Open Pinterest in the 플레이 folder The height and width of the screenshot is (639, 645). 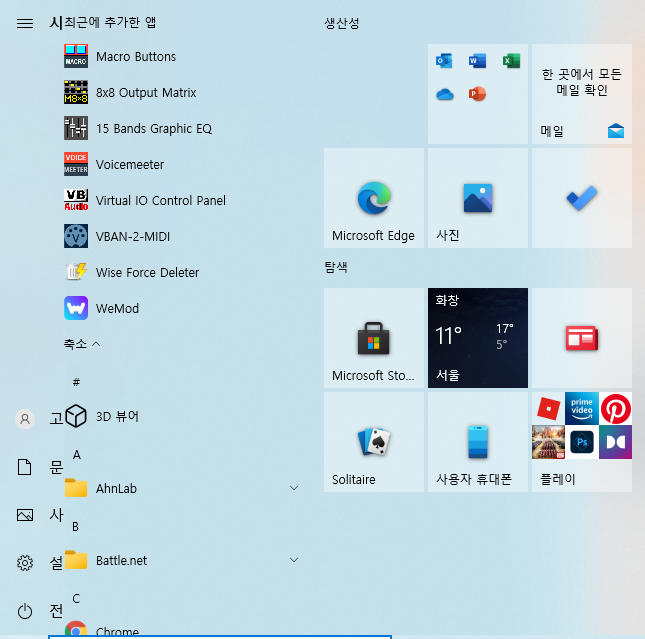coord(615,409)
